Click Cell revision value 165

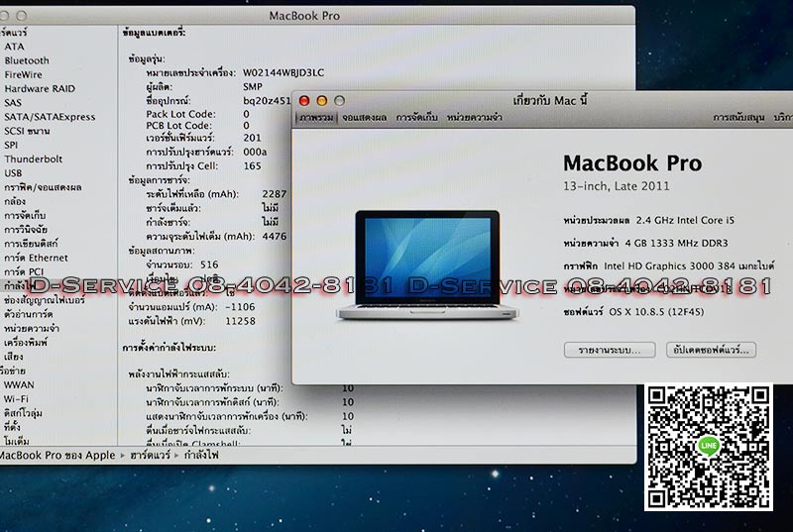(x=252, y=166)
